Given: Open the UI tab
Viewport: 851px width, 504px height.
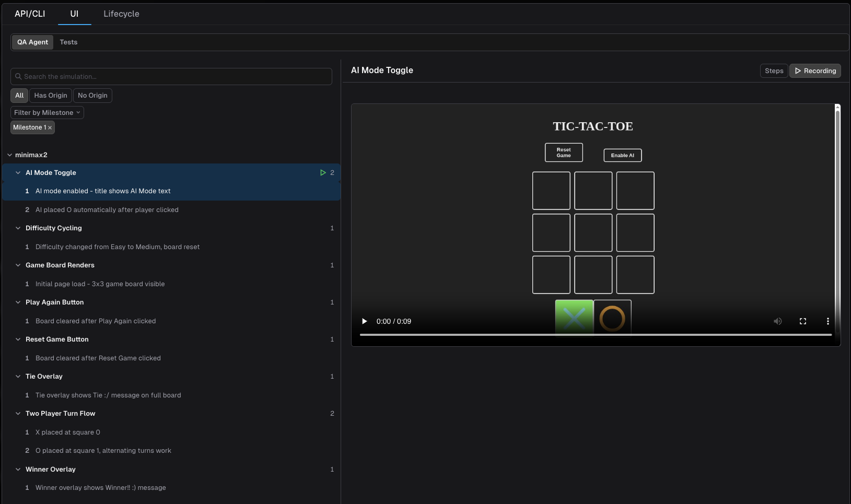Looking at the screenshot, I should click(x=74, y=14).
